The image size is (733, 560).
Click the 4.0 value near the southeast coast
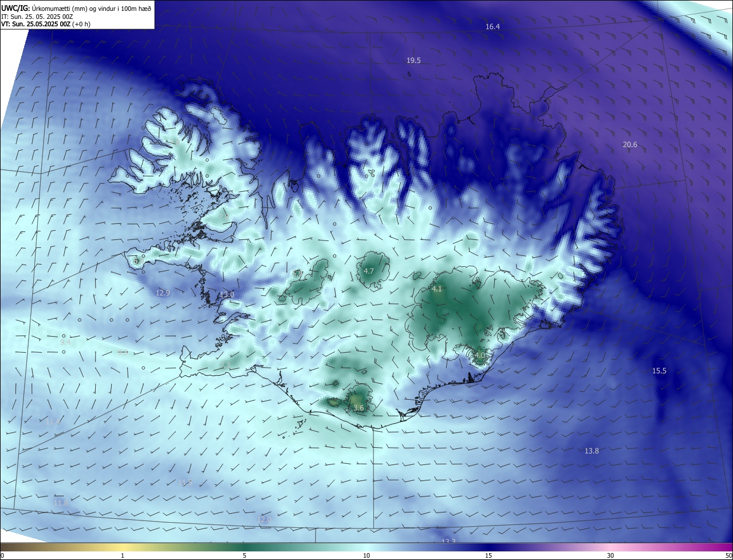coord(480,355)
